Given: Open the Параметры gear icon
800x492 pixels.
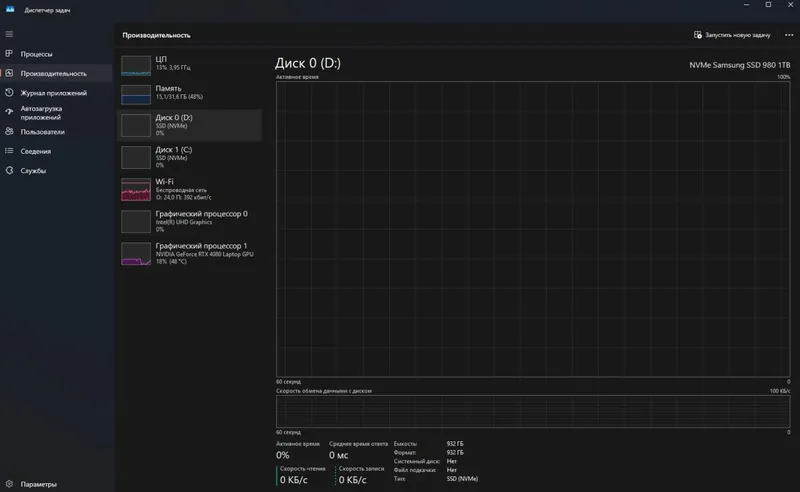Looking at the screenshot, I should (9, 483).
